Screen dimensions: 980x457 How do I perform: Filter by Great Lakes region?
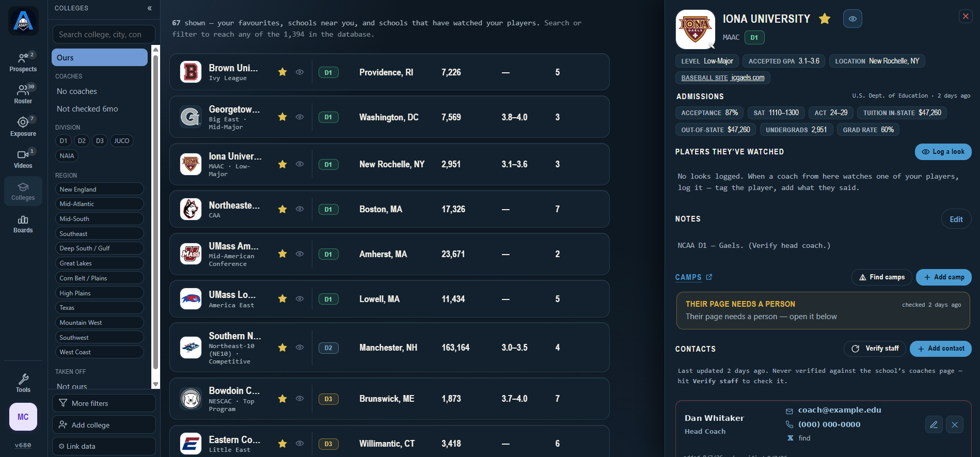pyautogui.click(x=100, y=263)
